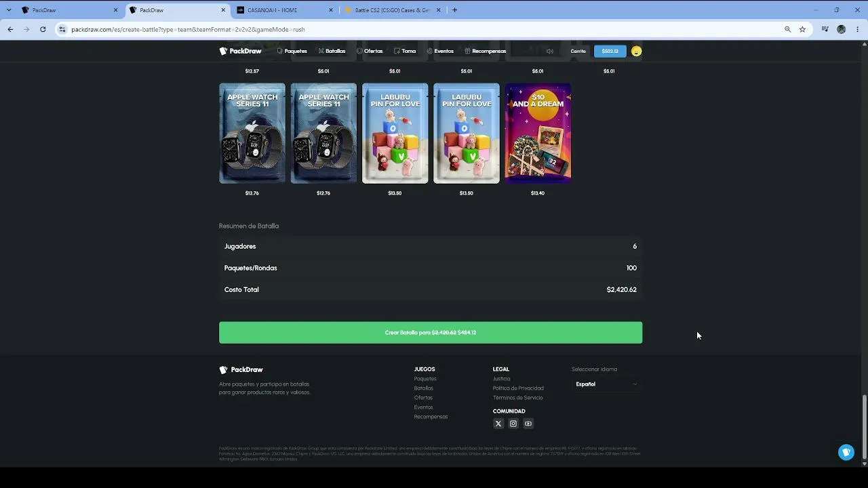Open the yellow user avatar menu

click(636, 51)
